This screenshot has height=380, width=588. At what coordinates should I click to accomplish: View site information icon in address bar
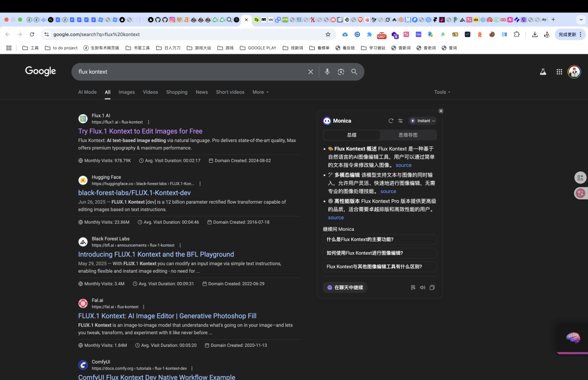(x=46, y=34)
